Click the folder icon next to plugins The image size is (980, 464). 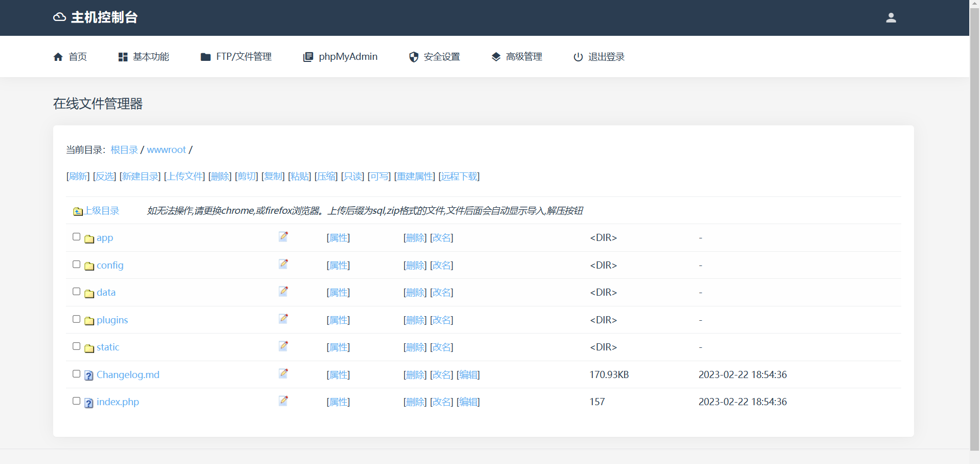(90, 321)
